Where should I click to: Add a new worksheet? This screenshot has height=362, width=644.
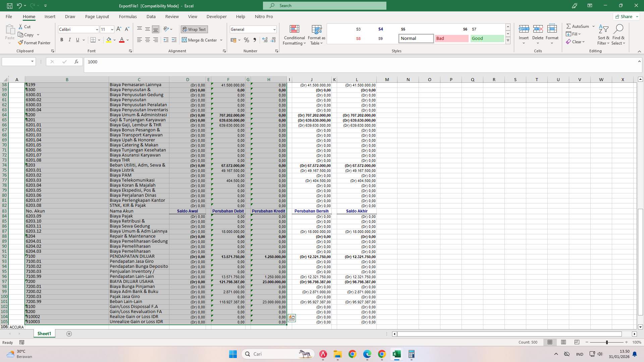[69, 334]
